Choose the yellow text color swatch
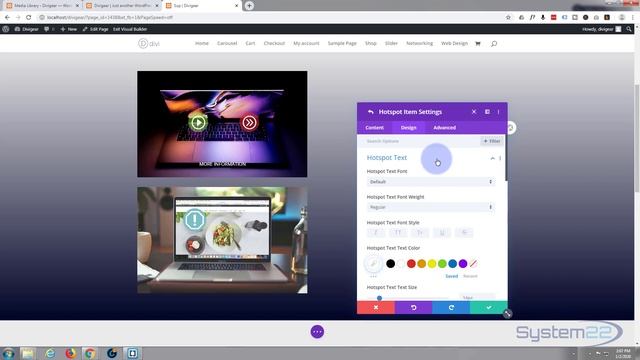 (x=432, y=264)
